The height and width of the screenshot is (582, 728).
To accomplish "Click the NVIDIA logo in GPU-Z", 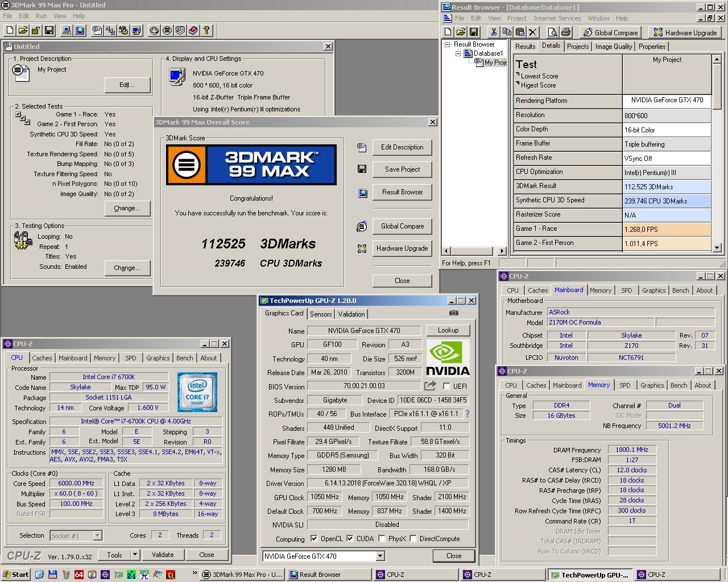I will 448,359.
